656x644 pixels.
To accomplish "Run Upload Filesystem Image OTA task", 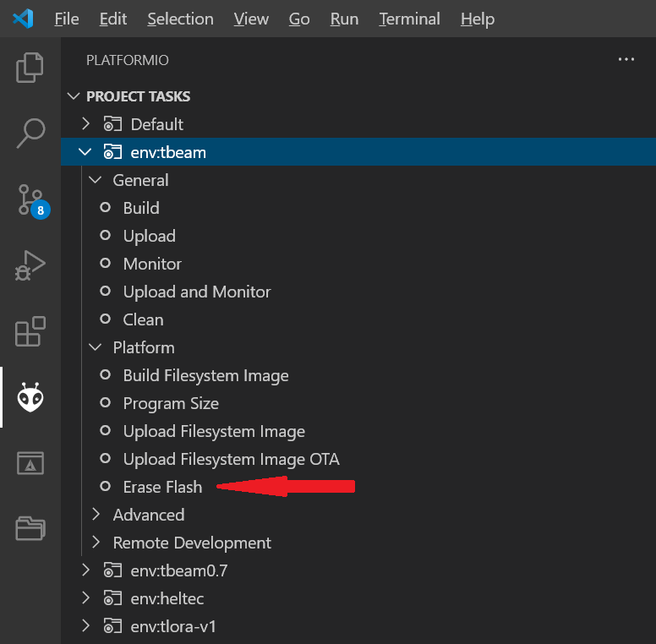I will (x=231, y=459).
